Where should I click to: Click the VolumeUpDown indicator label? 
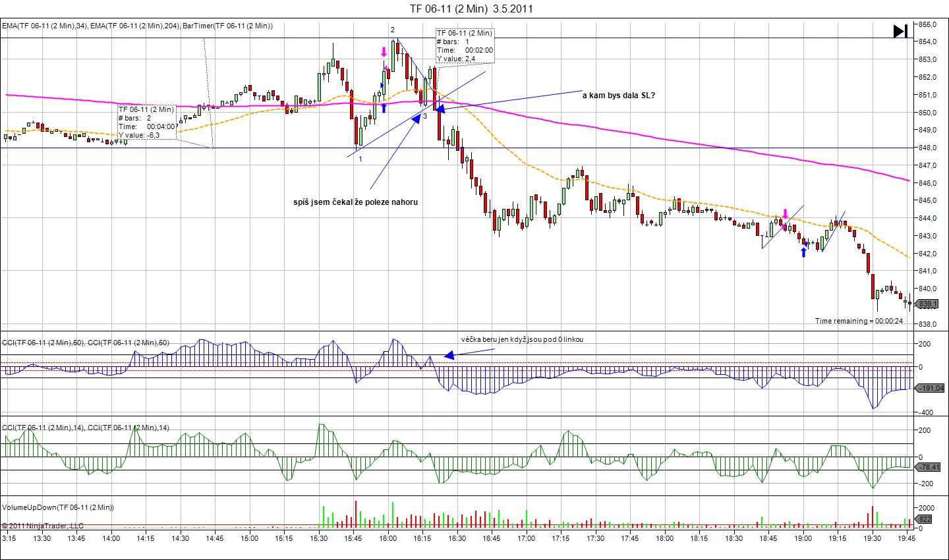coord(58,507)
